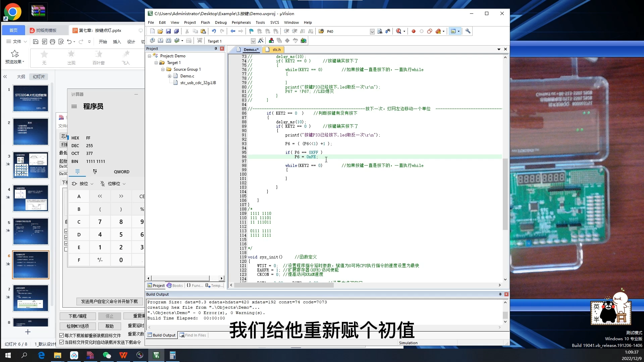644x362 pixels.
Task: Click the editor horizontal scrollbar thumb
Action: coord(284,285)
